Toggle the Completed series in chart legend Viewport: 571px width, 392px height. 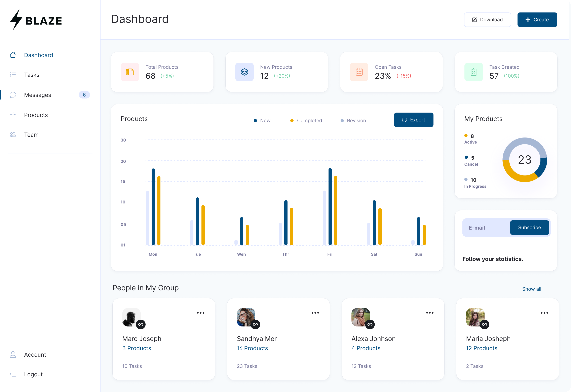click(306, 120)
